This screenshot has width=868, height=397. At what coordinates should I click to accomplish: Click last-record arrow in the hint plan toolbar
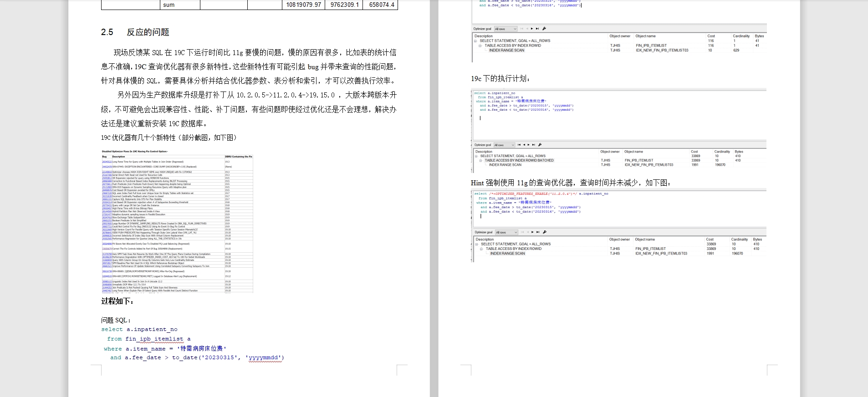click(538, 232)
